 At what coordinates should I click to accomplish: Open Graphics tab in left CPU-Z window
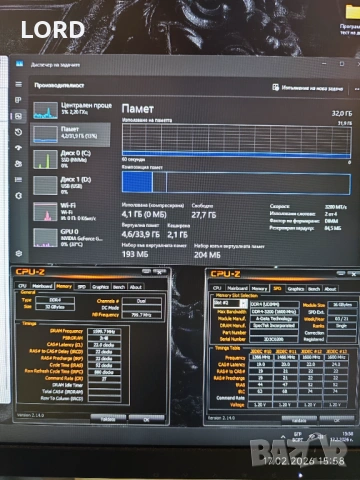(100, 286)
